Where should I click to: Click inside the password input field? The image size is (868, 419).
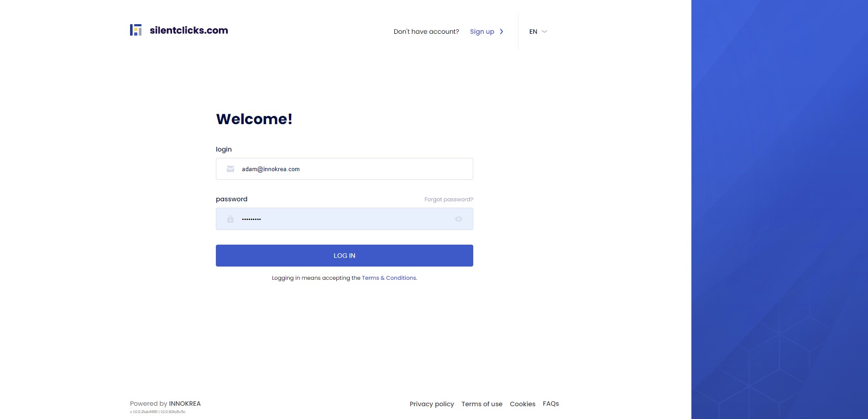click(344, 219)
